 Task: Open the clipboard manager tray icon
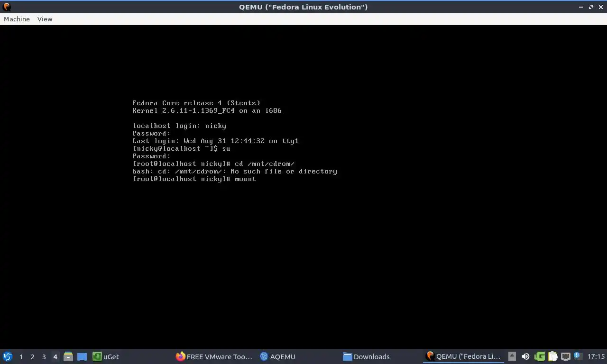pyautogui.click(x=552, y=356)
